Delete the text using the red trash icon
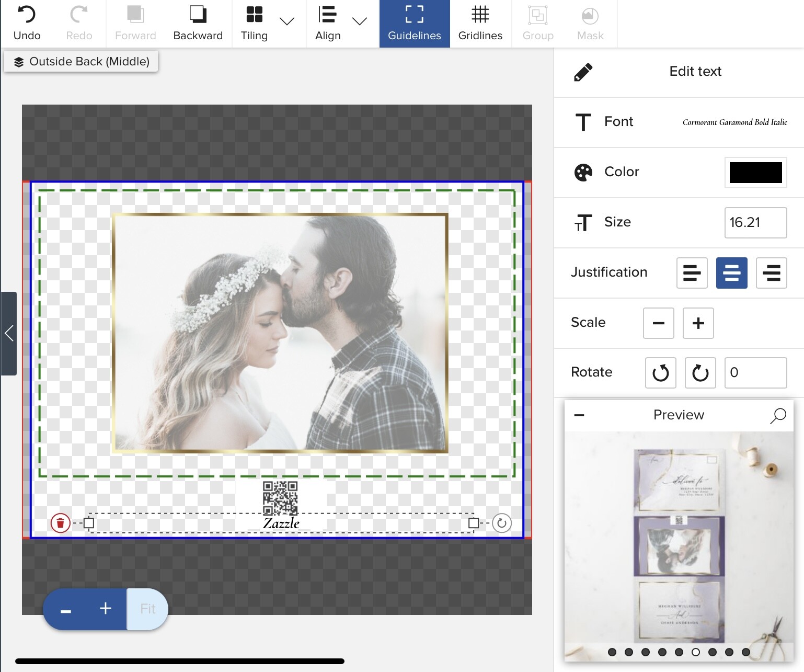Viewport: 804px width, 672px height. coord(60,522)
